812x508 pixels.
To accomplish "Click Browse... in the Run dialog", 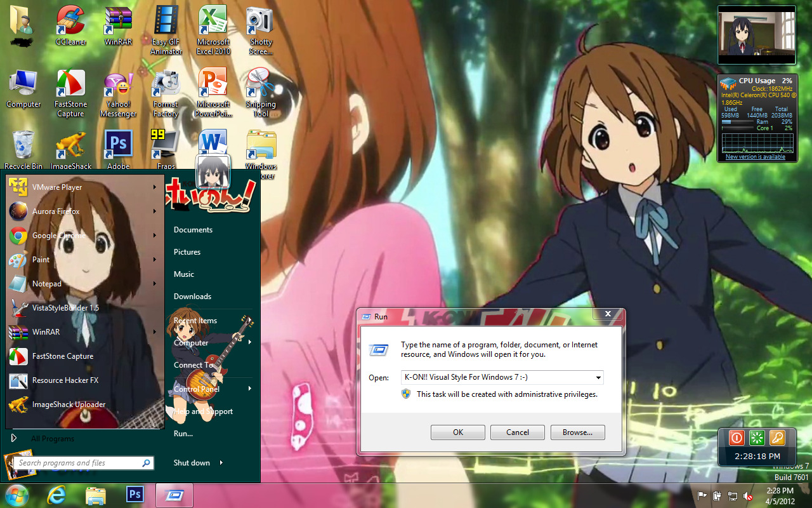I will click(577, 432).
